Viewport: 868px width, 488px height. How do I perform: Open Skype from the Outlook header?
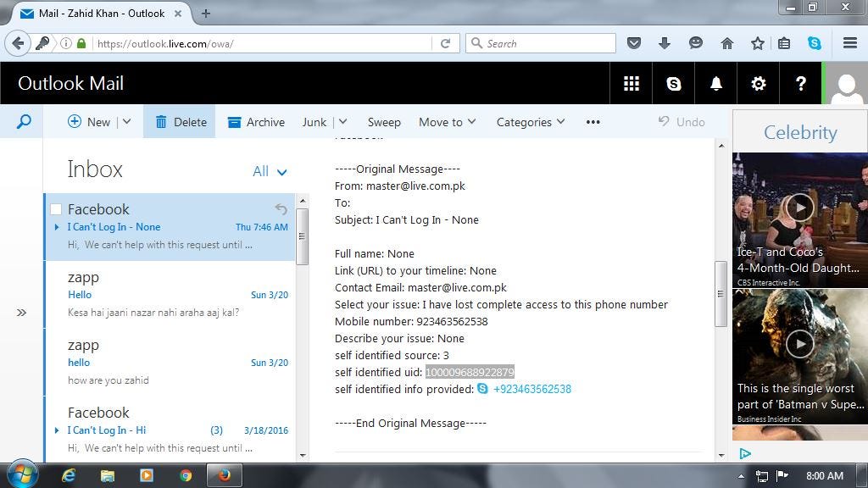674,84
